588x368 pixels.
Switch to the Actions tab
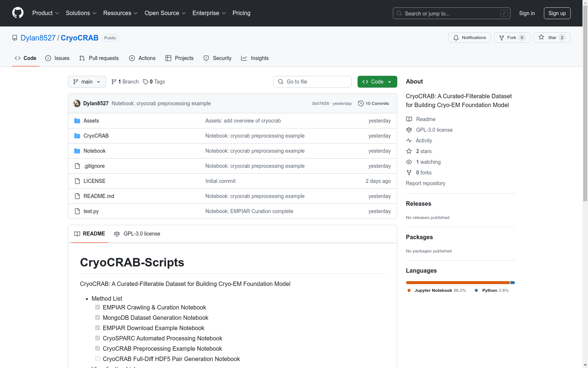142,58
